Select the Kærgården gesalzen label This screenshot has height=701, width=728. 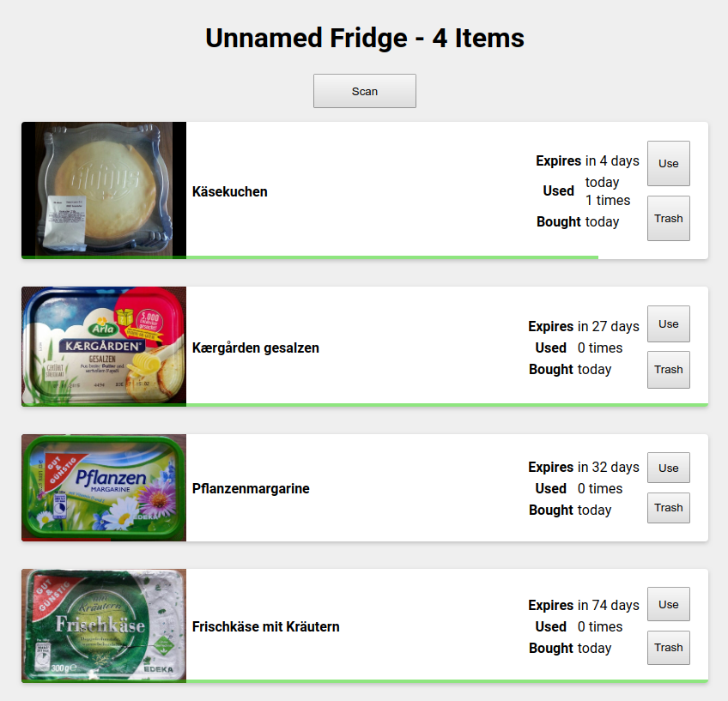254,347
